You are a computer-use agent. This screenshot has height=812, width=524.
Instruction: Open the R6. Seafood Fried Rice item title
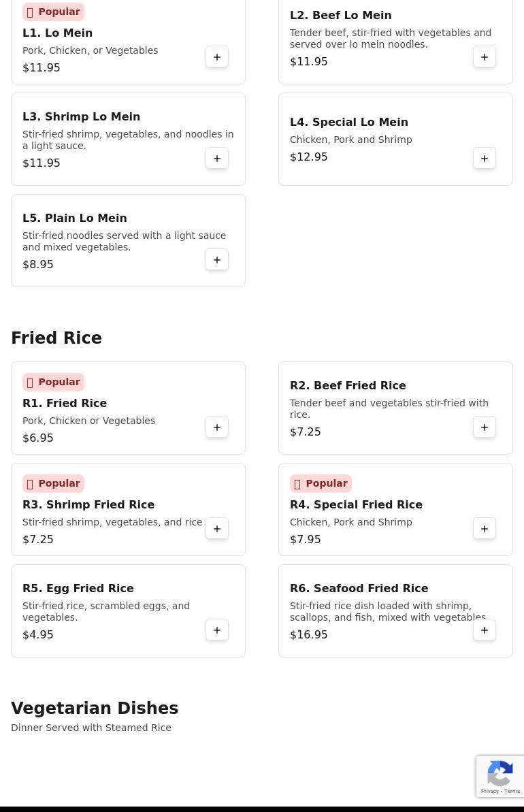[359, 588]
